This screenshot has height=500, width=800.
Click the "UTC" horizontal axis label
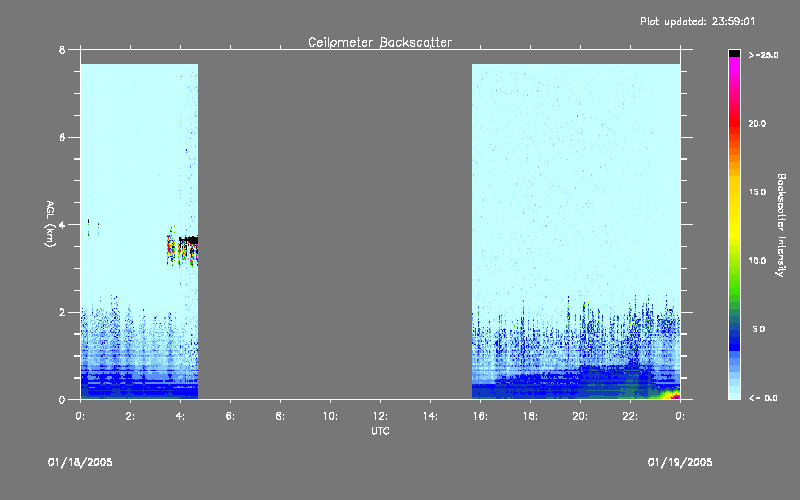(x=380, y=431)
